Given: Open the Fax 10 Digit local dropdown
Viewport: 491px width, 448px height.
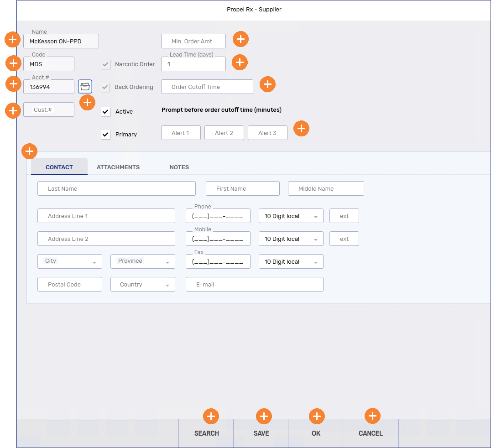Looking at the screenshot, I should coord(291,261).
